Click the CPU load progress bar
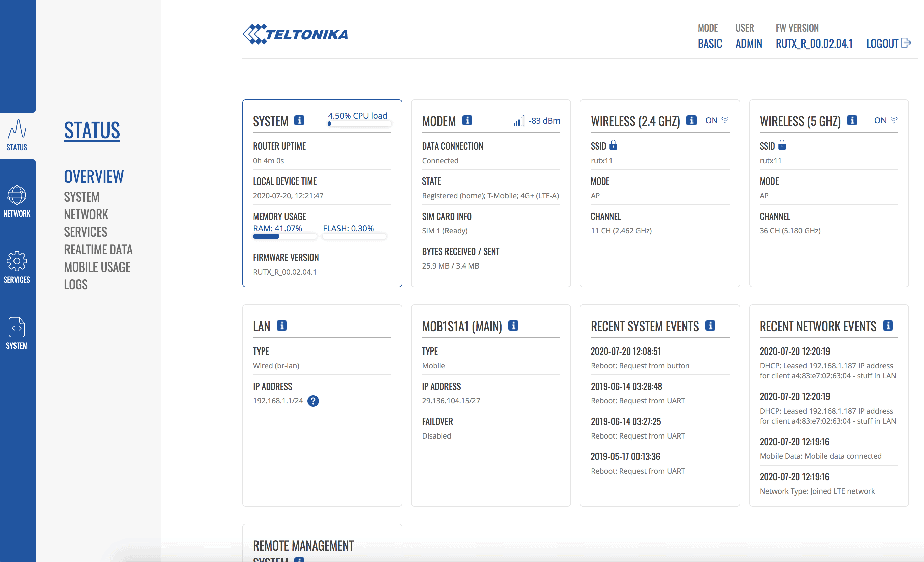This screenshot has height=562, width=924. [360, 124]
